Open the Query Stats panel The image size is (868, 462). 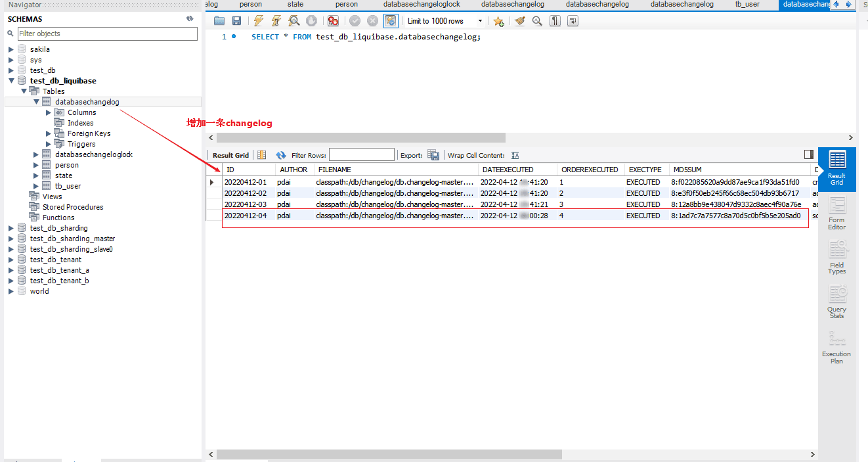(x=836, y=302)
